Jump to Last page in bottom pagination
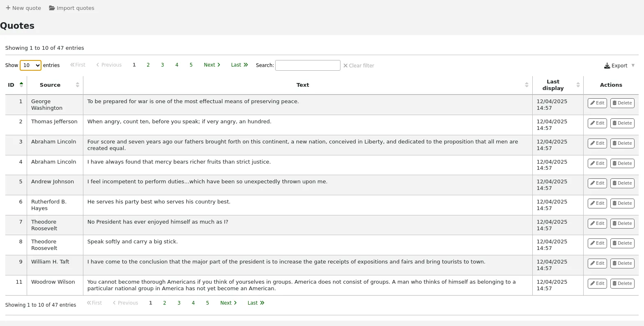 point(256,303)
